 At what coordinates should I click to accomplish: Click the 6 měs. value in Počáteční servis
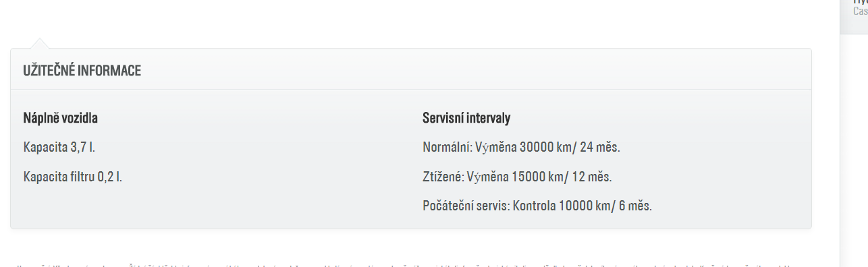(x=634, y=206)
